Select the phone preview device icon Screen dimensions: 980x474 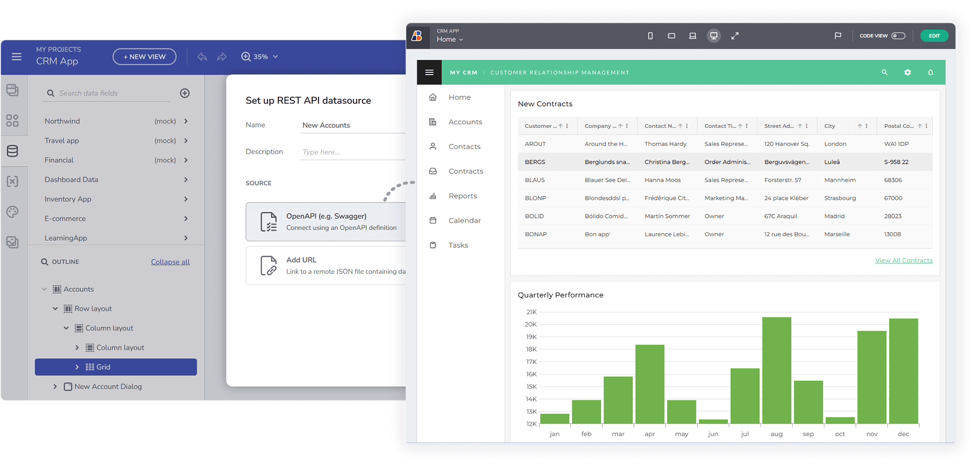tap(650, 36)
